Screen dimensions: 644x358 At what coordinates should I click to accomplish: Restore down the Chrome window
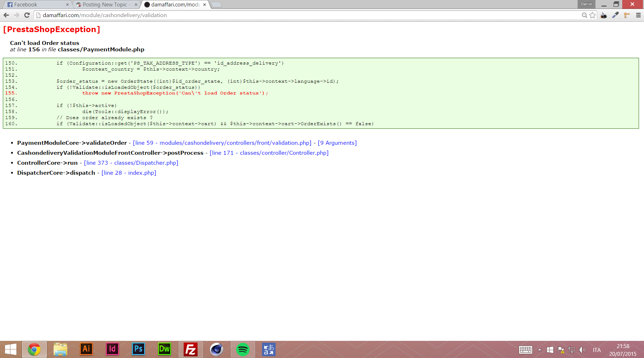coord(616,4)
